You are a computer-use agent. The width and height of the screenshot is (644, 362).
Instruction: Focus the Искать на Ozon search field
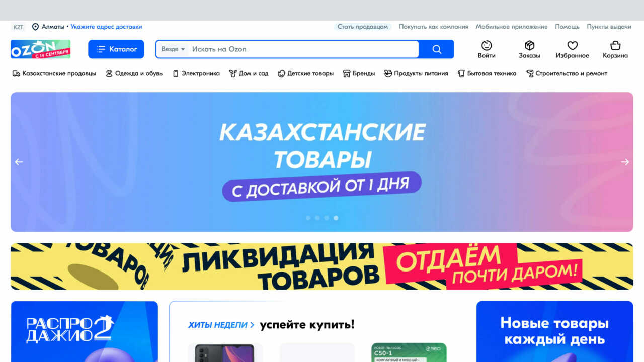point(304,49)
